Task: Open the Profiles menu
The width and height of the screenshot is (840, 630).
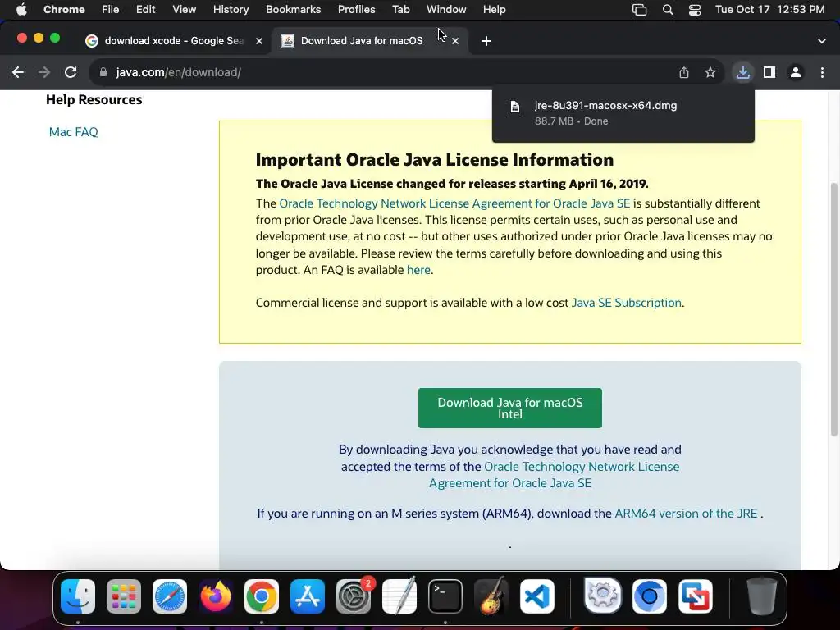Action: pyautogui.click(x=356, y=10)
